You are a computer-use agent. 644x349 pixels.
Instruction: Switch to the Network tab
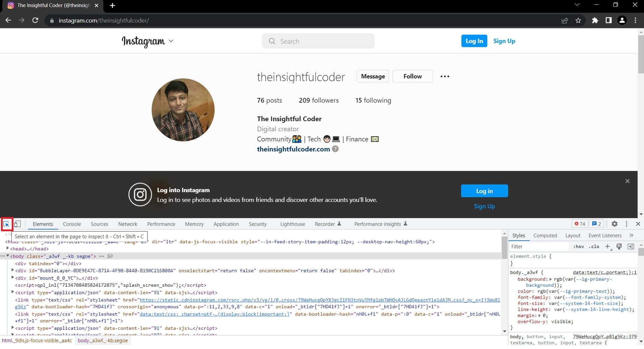tap(127, 224)
